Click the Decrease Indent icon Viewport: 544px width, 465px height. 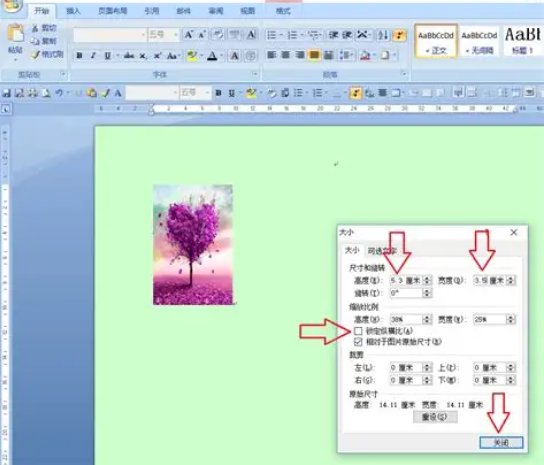[334, 35]
